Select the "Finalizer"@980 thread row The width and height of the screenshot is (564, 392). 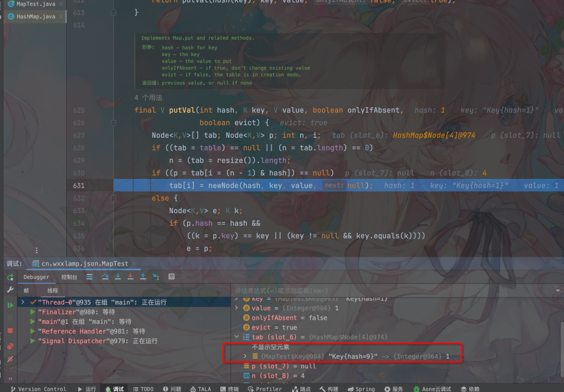[123, 312]
